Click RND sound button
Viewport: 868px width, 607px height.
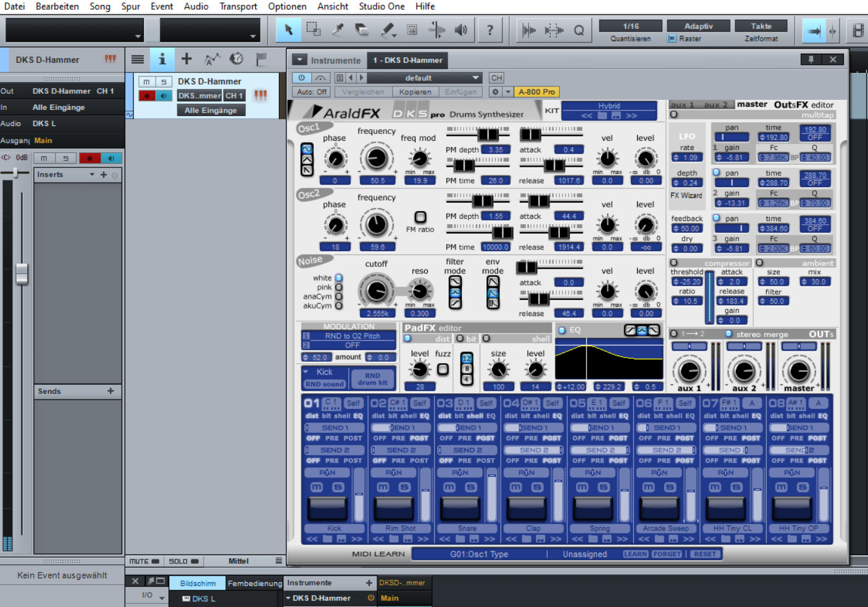[x=325, y=383]
